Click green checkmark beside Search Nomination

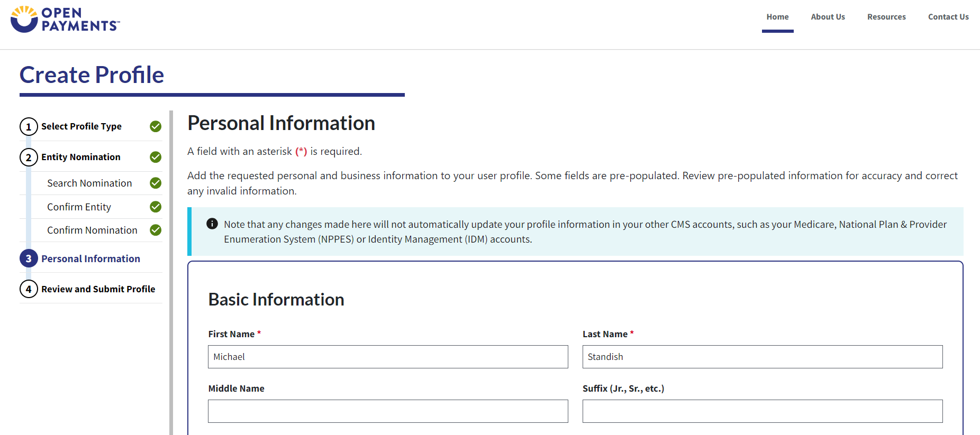(x=156, y=183)
